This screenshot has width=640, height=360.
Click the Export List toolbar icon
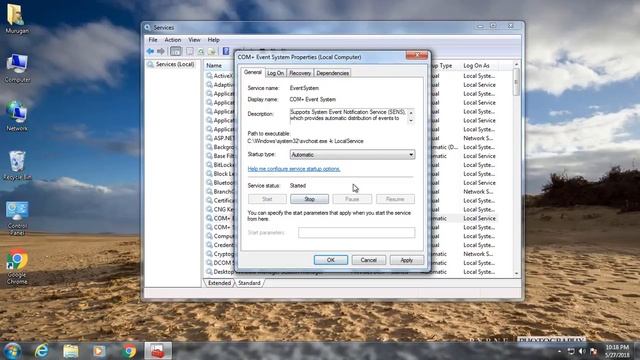(211, 51)
